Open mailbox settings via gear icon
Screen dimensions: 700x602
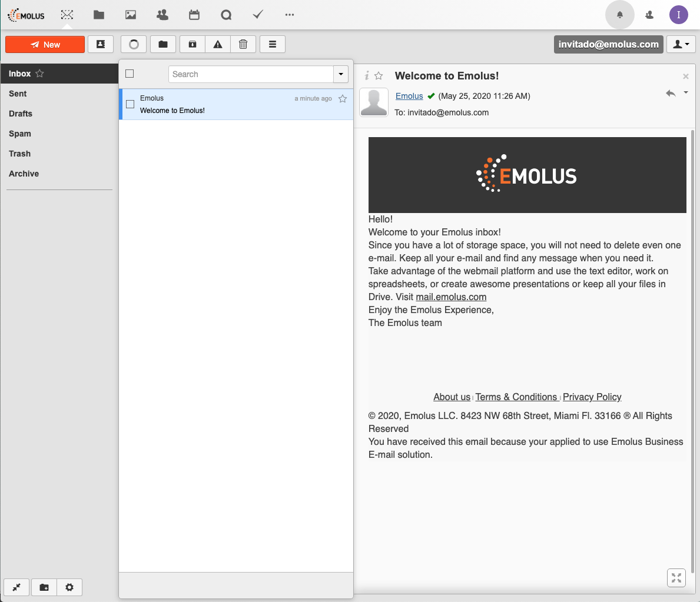click(x=69, y=587)
